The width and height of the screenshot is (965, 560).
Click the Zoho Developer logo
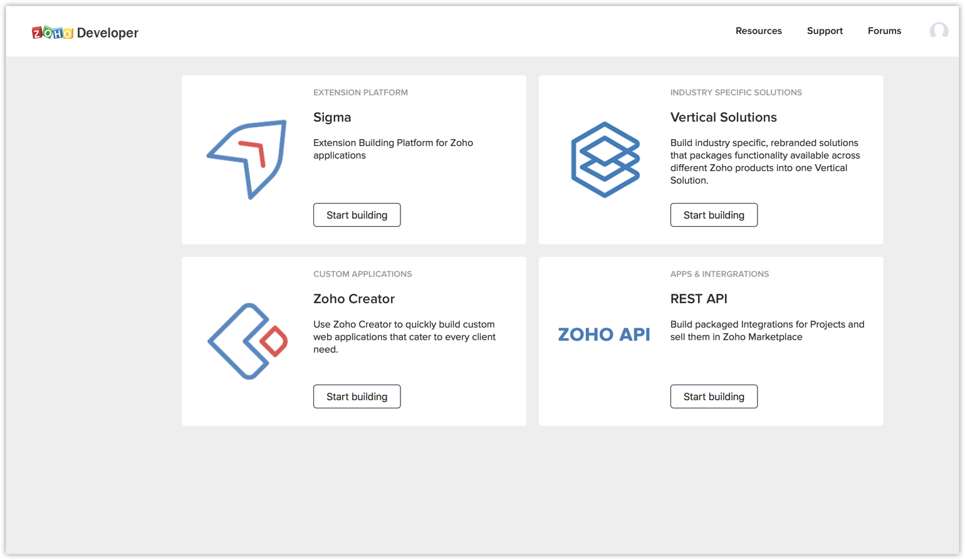pos(85,33)
